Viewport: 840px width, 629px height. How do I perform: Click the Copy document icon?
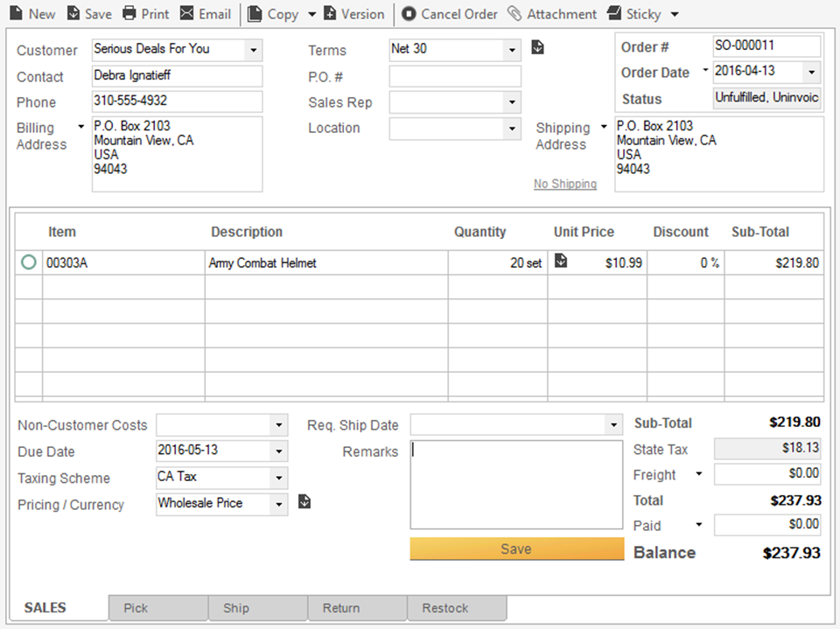(255, 14)
